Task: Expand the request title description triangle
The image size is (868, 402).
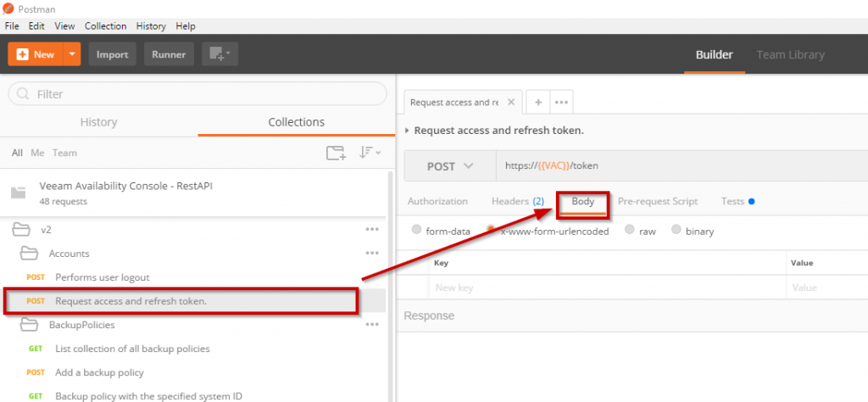Action: click(408, 131)
